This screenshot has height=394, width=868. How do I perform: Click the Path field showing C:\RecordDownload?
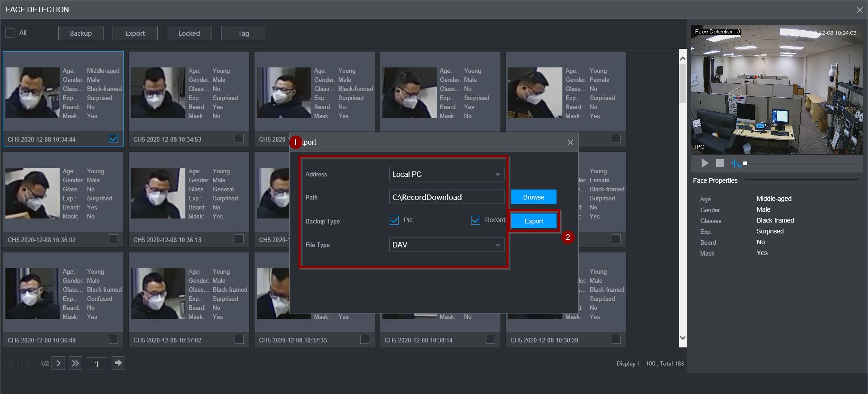[447, 197]
